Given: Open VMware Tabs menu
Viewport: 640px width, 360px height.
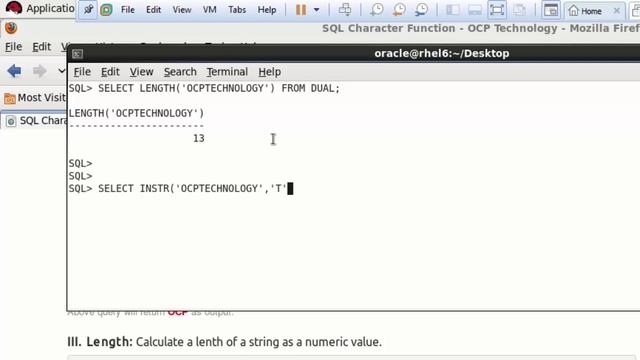Looking at the screenshot, I should 237,10.
